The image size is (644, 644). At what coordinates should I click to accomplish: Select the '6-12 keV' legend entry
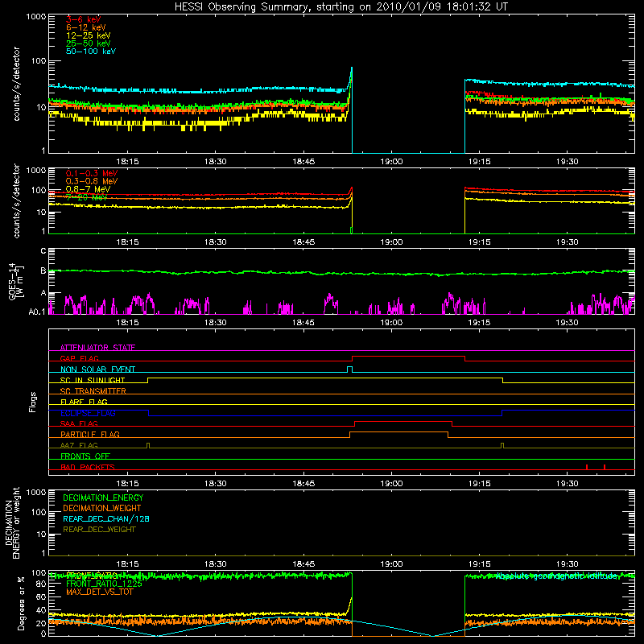coord(86,27)
